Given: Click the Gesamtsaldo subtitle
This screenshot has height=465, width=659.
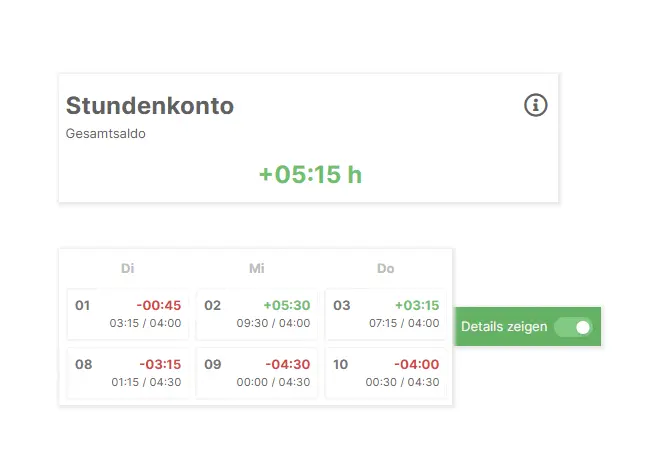Looking at the screenshot, I should [105, 134].
